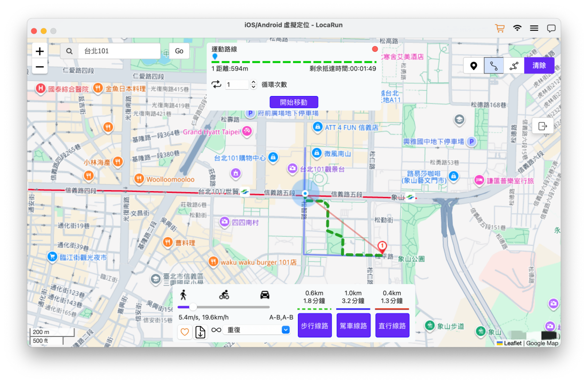Click the 曹料理 restaurant marker
588x383 pixels.
click(168, 242)
